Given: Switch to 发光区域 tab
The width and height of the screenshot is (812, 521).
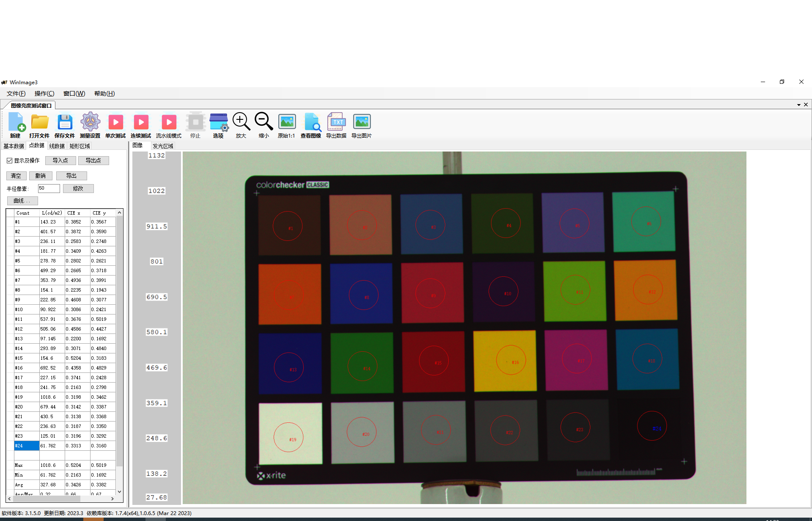Looking at the screenshot, I should 163,146.
